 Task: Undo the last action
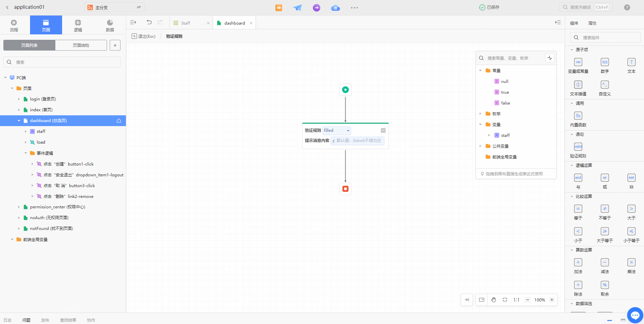point(149,22)
